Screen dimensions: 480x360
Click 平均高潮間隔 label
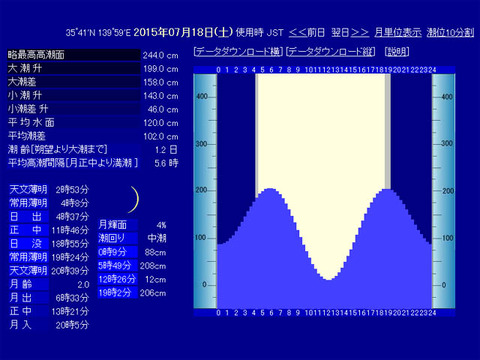click(73, 163)
